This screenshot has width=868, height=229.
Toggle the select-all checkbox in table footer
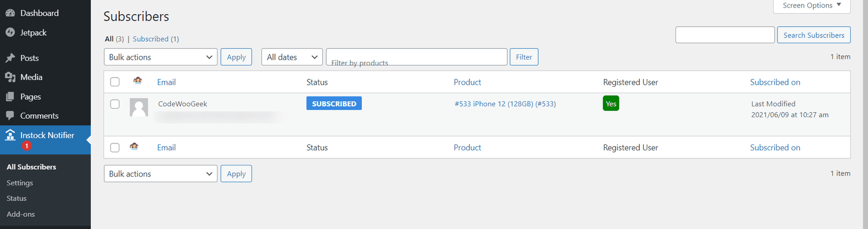(115, 148)
